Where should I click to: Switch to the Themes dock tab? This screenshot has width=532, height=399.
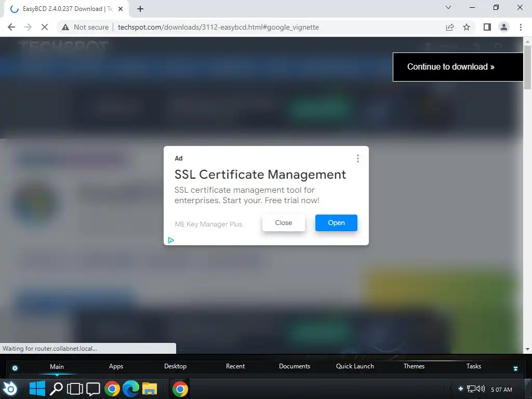pos(414,366)
